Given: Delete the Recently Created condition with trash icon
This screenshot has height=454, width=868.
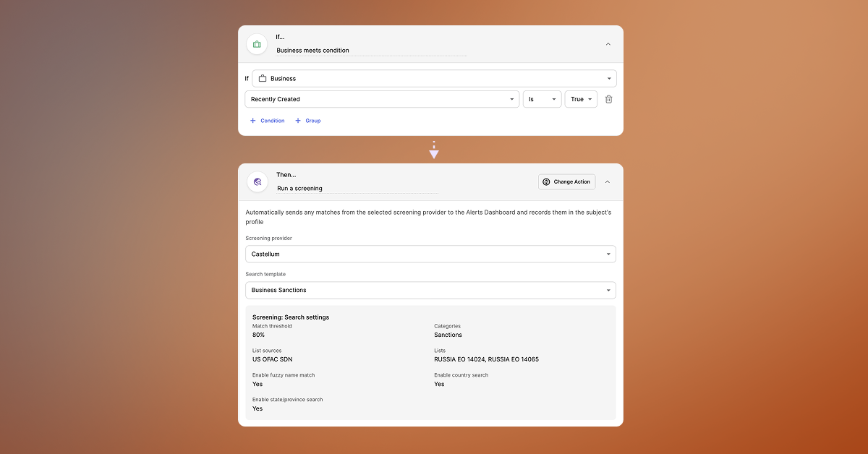Looking at the screenshot, I should (x=608, y=99).
